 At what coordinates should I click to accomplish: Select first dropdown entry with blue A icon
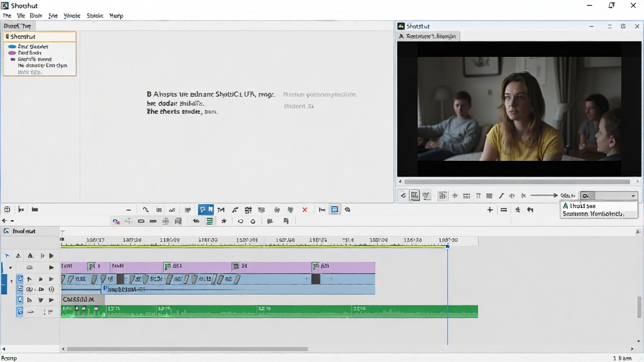(599, 206)
